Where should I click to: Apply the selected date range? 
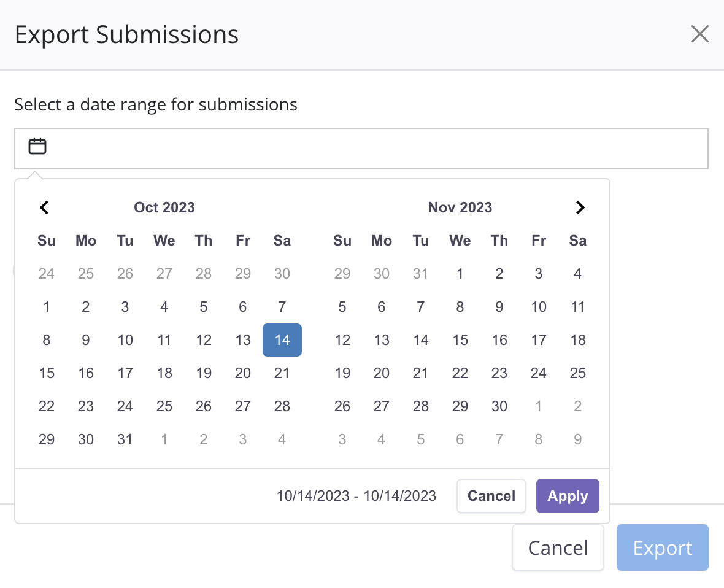coord(568,496)
